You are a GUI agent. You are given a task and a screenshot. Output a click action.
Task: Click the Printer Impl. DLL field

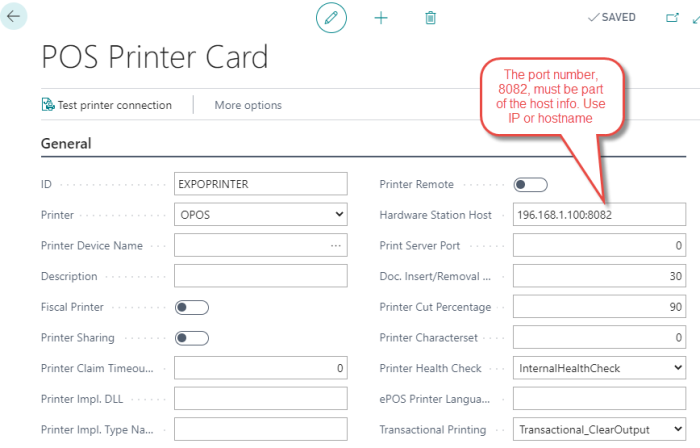[x=261, y=399]
